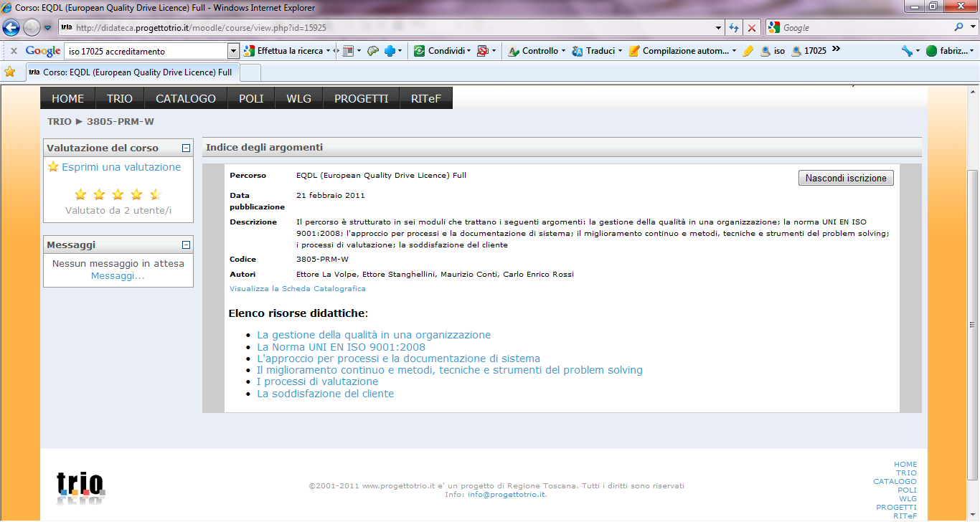The height and width of the screenshot is (522, 980).
Task: Stop loading with the red X icon
Action: 752,28
